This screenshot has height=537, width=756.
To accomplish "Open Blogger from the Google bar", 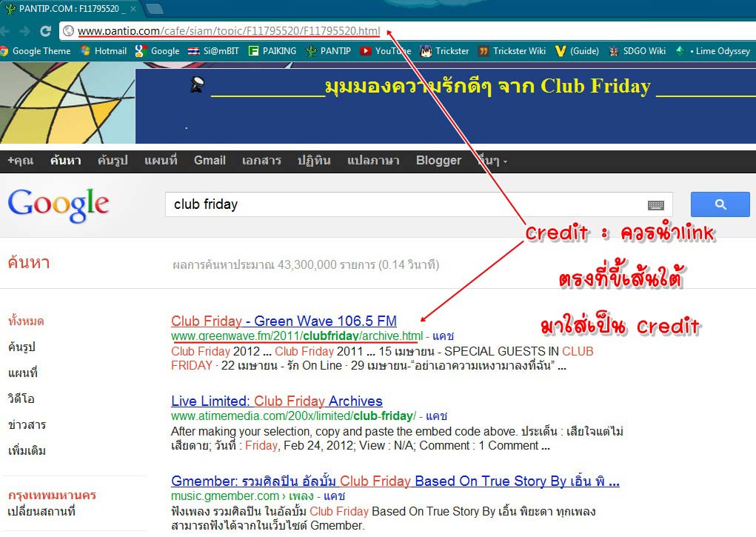I will [439, 160].
